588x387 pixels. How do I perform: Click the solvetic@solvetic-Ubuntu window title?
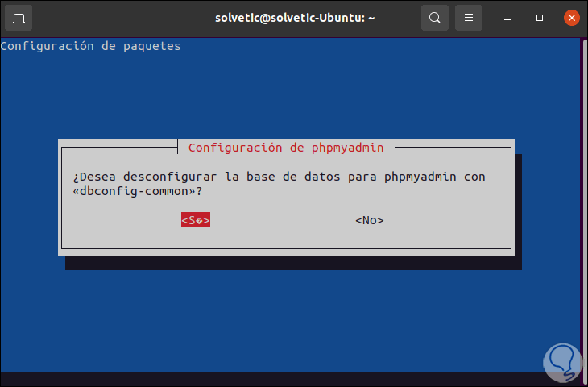coord(295,18)
